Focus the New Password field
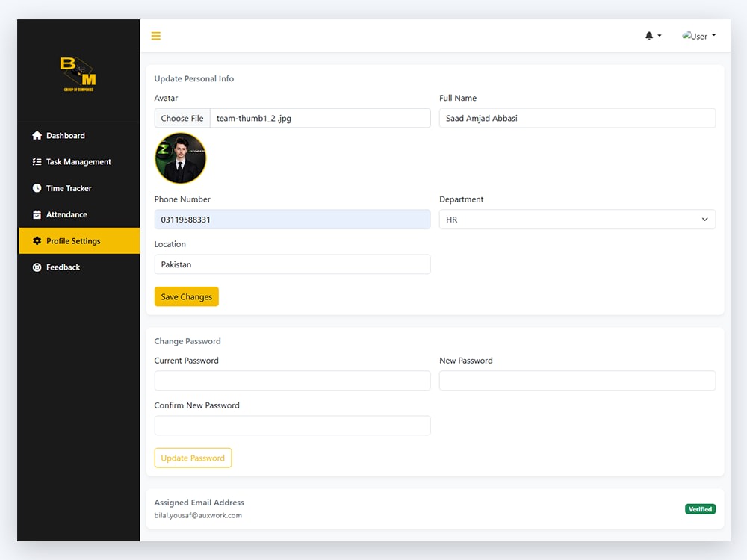 pos(577,381)
